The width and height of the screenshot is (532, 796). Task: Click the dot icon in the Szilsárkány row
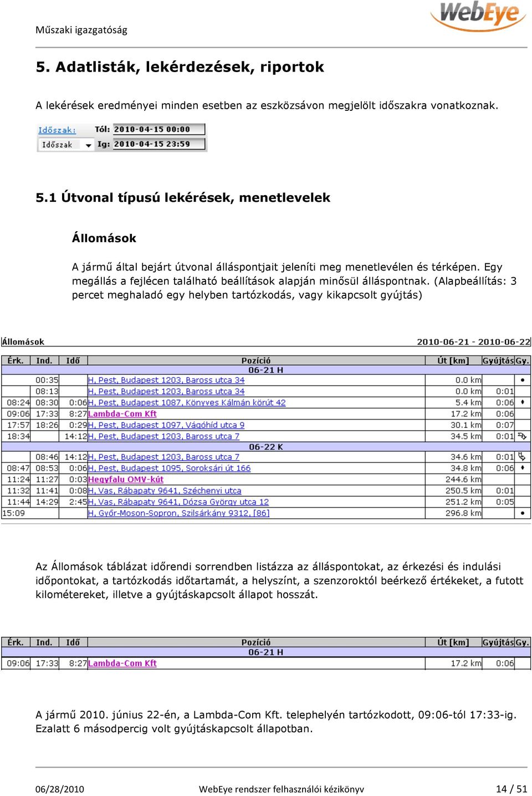click(x=522, y=513)
